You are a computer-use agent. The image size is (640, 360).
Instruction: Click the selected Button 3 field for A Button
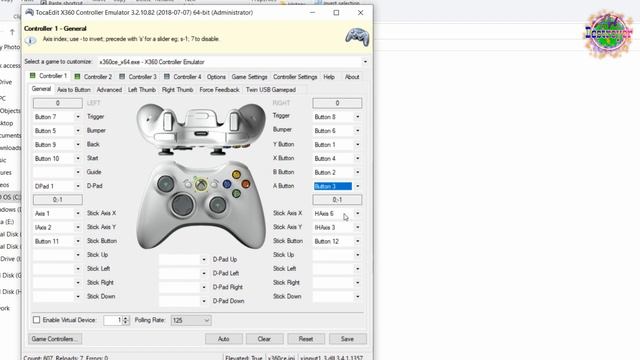(x=333, y=187)
